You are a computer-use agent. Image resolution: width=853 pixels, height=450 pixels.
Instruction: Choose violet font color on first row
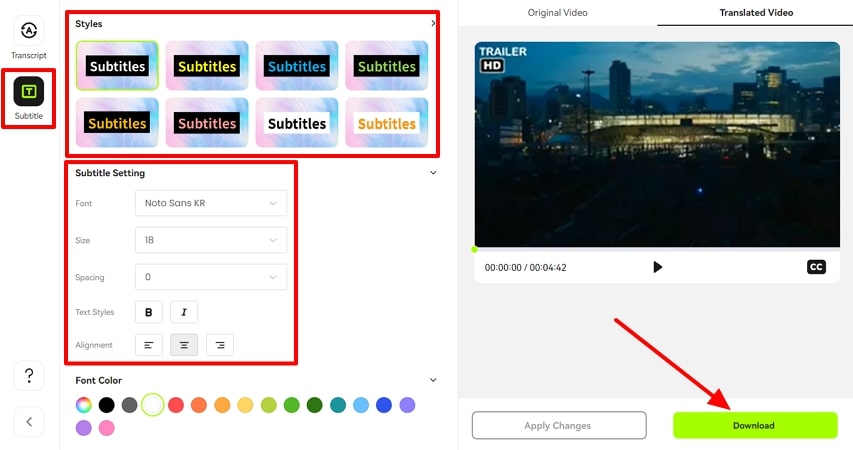[407, 405]
